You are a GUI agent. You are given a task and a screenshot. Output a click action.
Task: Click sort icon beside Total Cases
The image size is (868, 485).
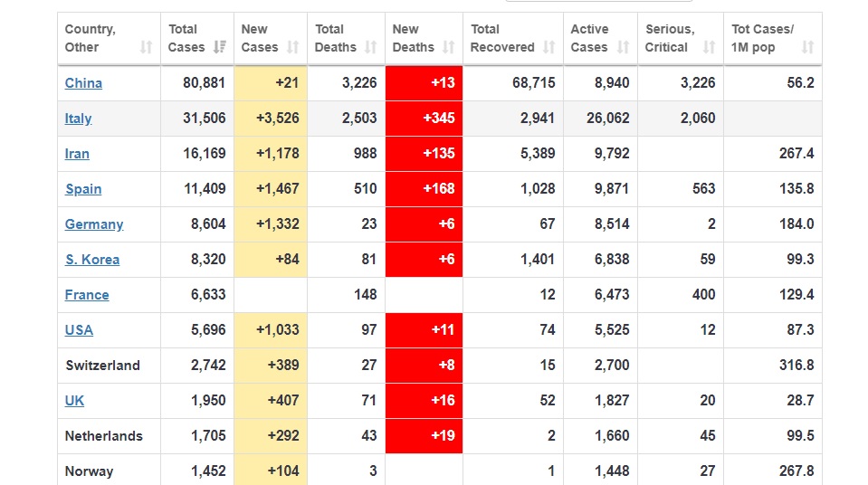pyautogui.click(x=219, y=47)
